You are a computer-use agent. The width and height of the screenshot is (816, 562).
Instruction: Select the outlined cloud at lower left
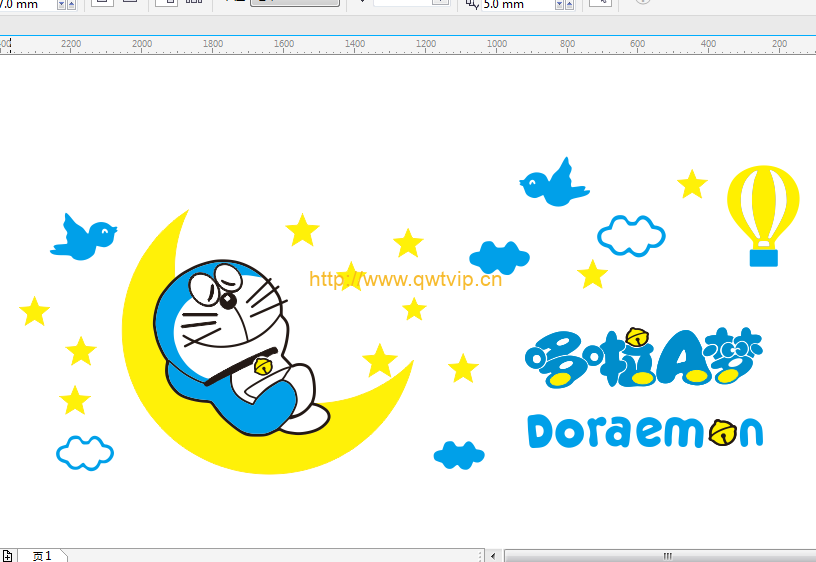(x=85, y=453)
